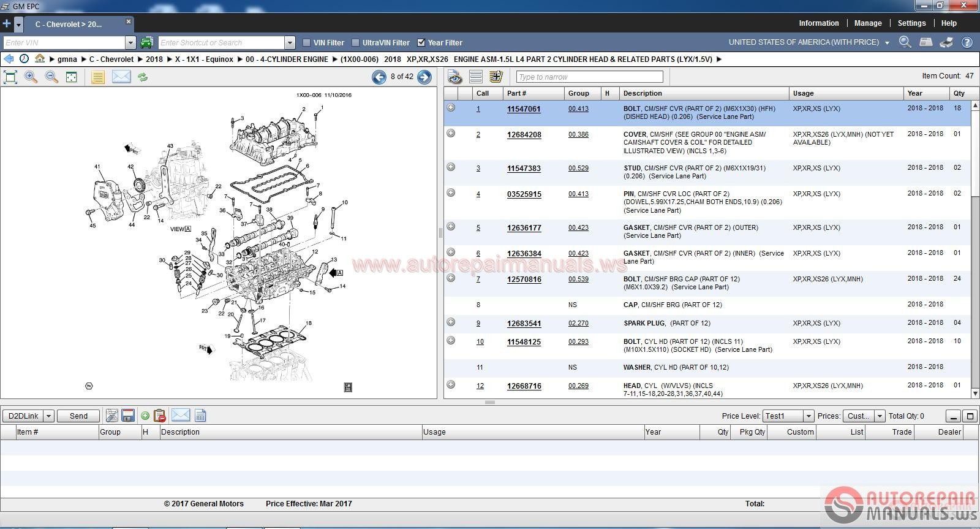Email pick list with envelope icon

pyautogui.click(x=181, y=415)
